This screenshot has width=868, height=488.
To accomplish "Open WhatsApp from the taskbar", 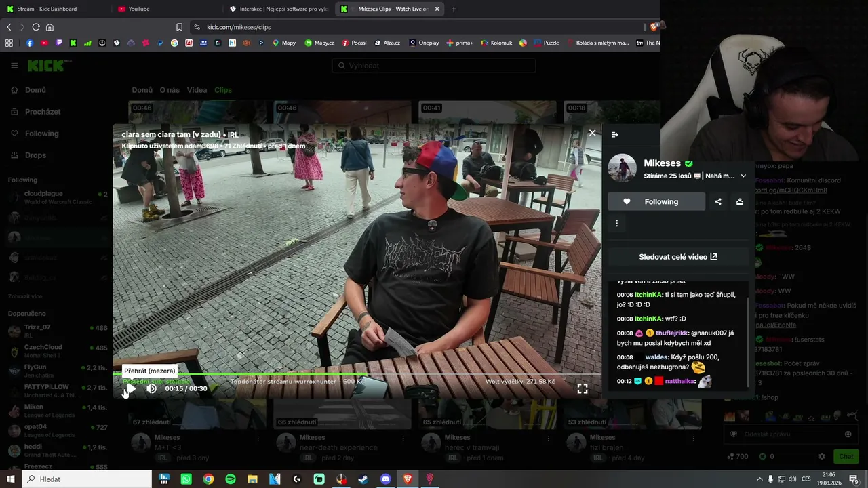I will coord(186,479).
